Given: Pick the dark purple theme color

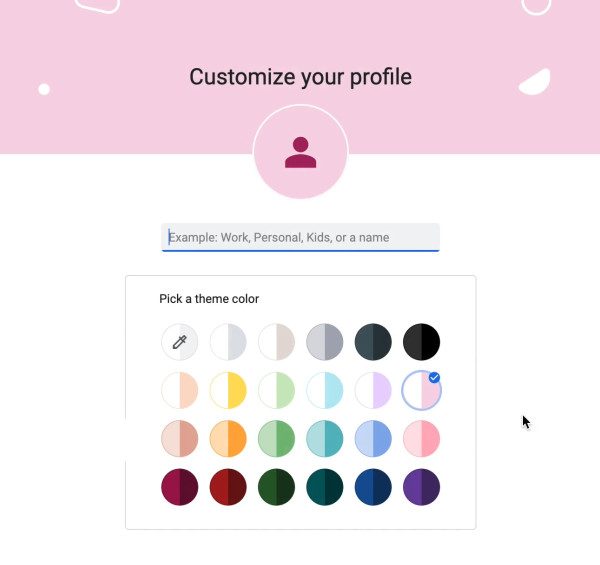Looking at the screenshot, I should coord(421,487).
